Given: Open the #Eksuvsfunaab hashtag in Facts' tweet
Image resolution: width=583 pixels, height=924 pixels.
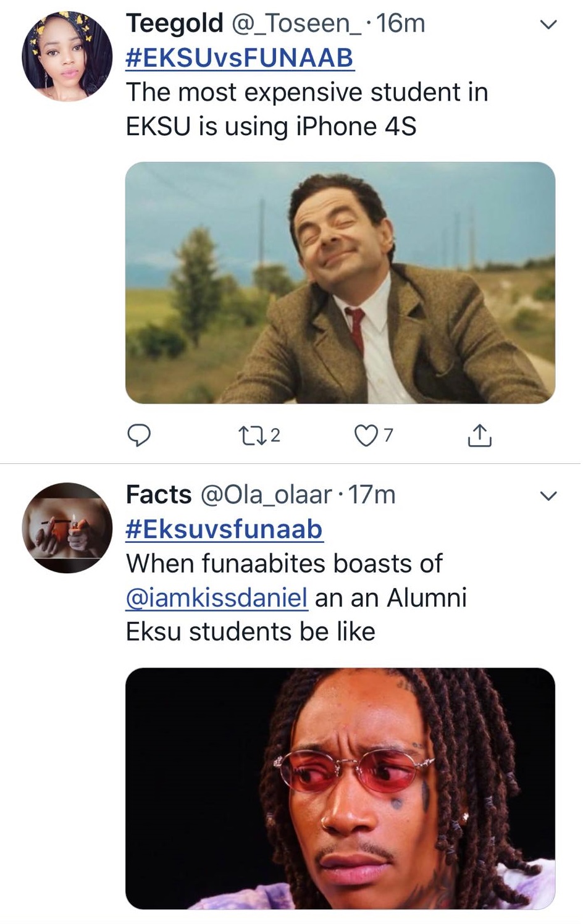Looking at the screenshot, I should click(x=224, y=529).
